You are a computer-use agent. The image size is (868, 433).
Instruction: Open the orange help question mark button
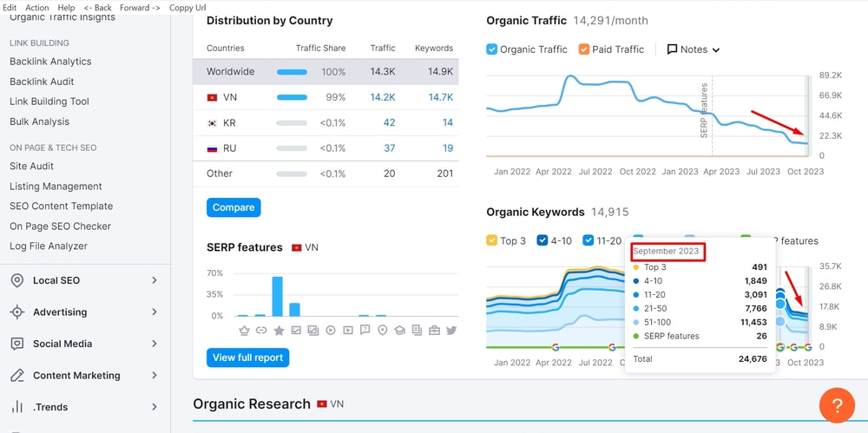pyautogui.click(x=837, y=405)
